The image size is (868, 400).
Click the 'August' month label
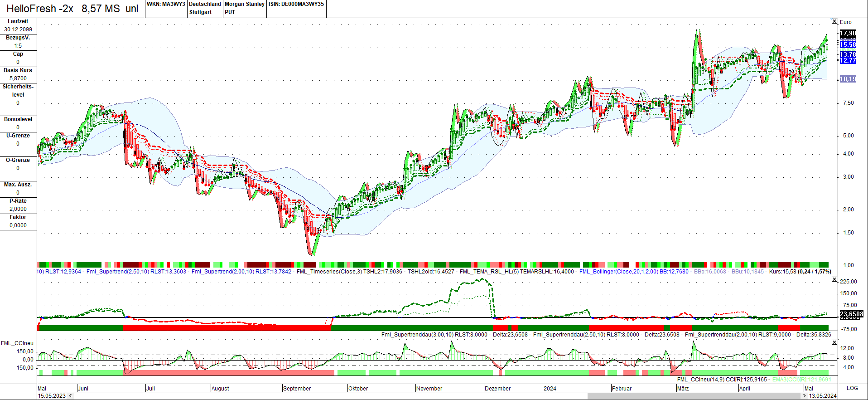[220, 389]
